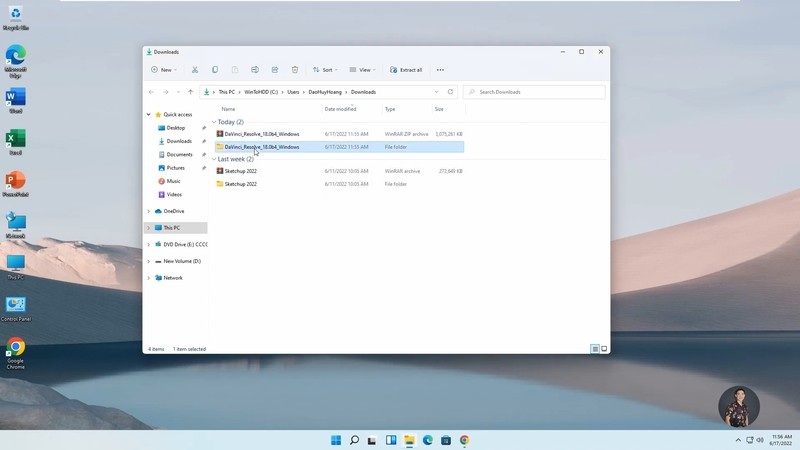Click the Copy icon in toolbar
This screenshot has width=800, height=450.
coord(215,70)
